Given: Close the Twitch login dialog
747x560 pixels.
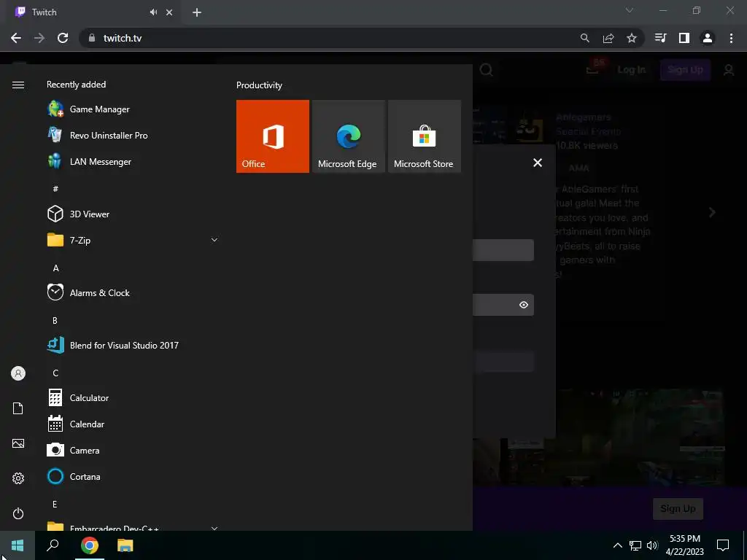Looking at the screenshot, I should 538,163.
